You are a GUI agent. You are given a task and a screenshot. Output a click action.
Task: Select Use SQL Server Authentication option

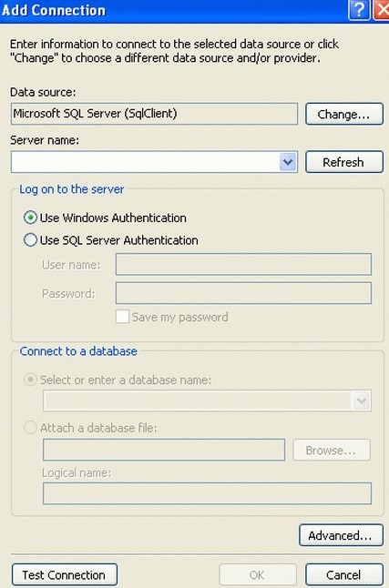pyautogui.click(x=30, y=239)
